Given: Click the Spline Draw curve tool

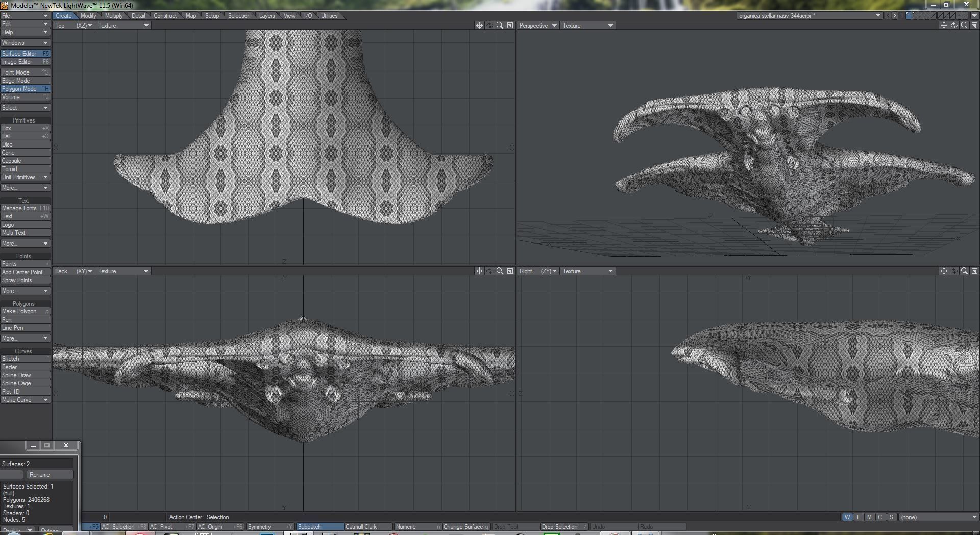Looking at the screenshot, I should [x=25, y=375].
